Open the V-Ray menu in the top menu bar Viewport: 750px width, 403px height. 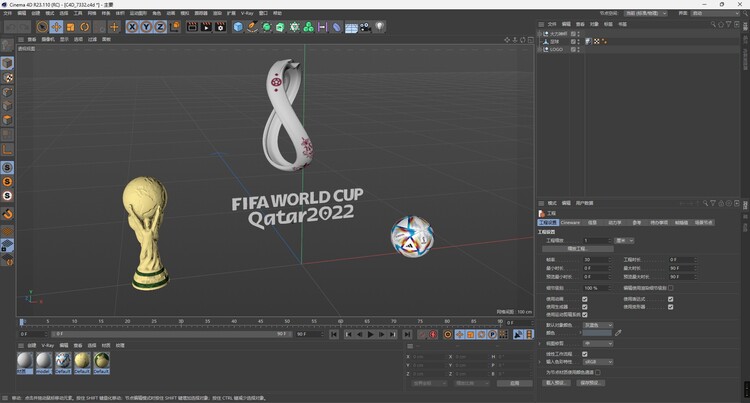(247, 13)
